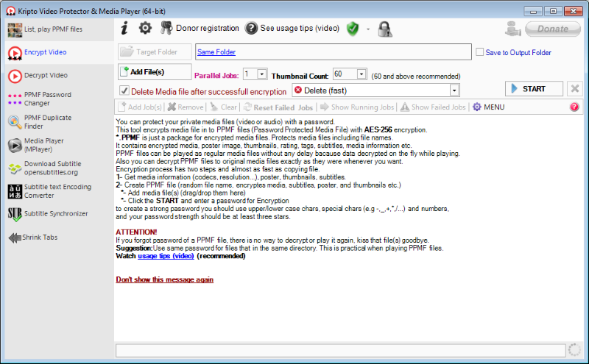Click the gray X cancel button beside START

(575, 89)
